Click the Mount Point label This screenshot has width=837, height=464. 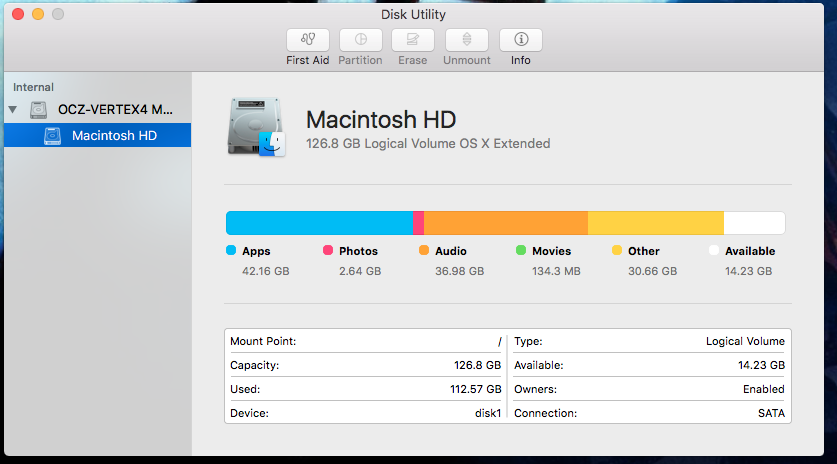[263, 341]
